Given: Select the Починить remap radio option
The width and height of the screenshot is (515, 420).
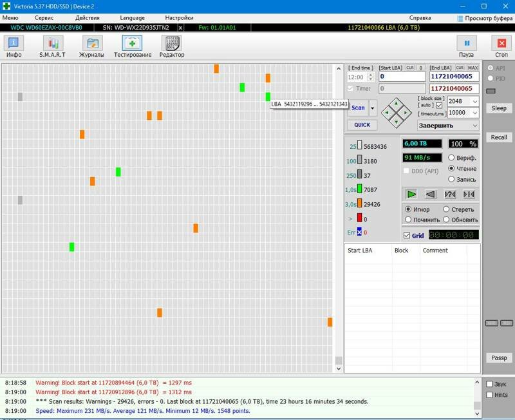Looking at the screenshot, I should pos(408,219).
